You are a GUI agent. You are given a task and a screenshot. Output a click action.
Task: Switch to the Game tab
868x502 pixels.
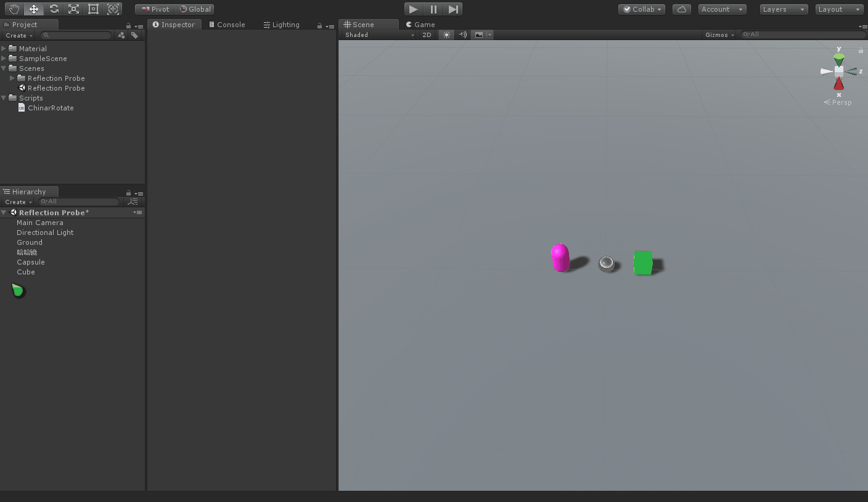tap(420, 25)
